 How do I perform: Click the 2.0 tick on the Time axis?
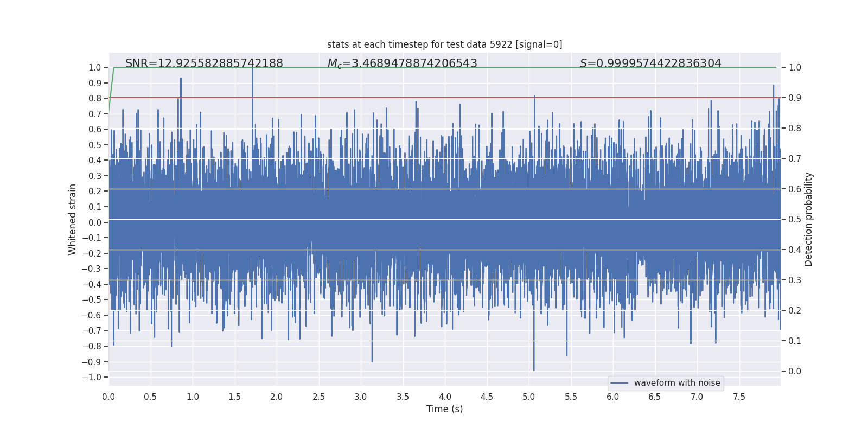(277, 397)
